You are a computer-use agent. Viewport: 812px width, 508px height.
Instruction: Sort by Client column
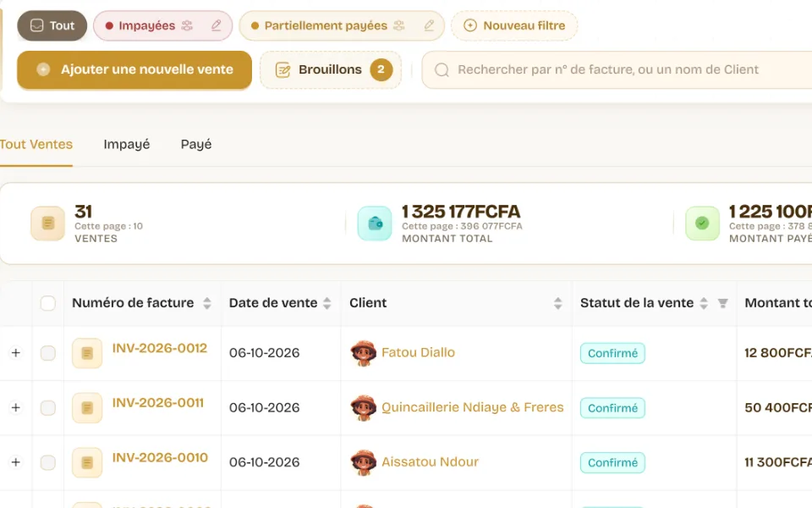click(x=557, y=303)
